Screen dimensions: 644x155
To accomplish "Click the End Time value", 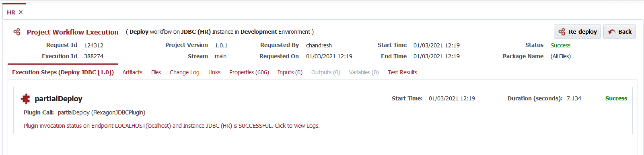I will (x=436, y=56).
